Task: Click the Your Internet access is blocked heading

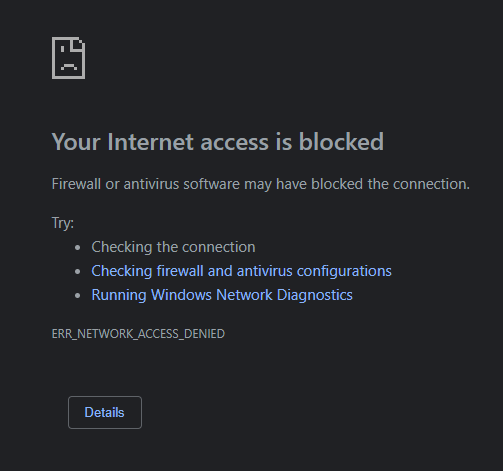Action: [x=218, y=142]
